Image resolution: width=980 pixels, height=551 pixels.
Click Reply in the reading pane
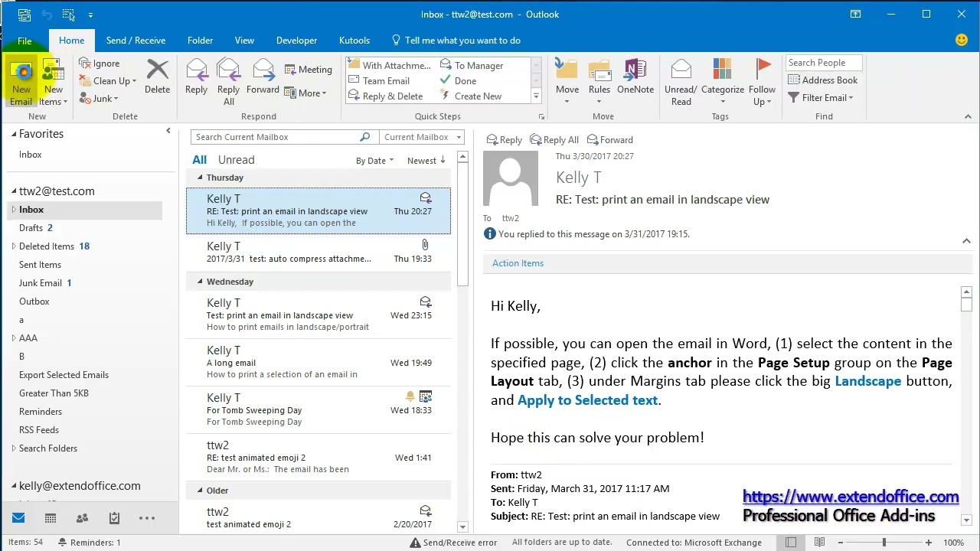[505, 139]
